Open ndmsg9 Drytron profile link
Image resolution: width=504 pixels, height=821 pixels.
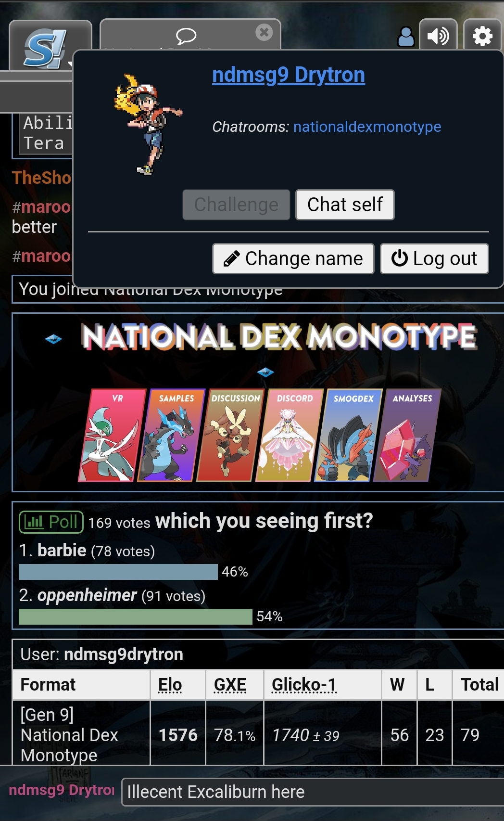point(289,75)
